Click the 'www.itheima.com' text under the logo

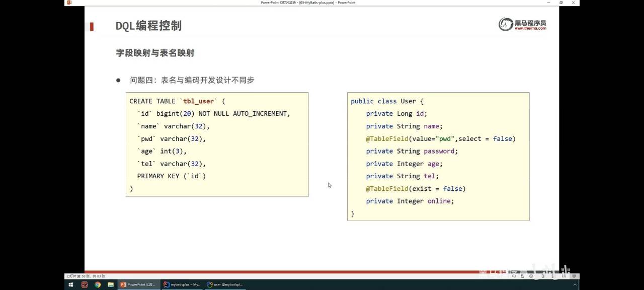530,29
